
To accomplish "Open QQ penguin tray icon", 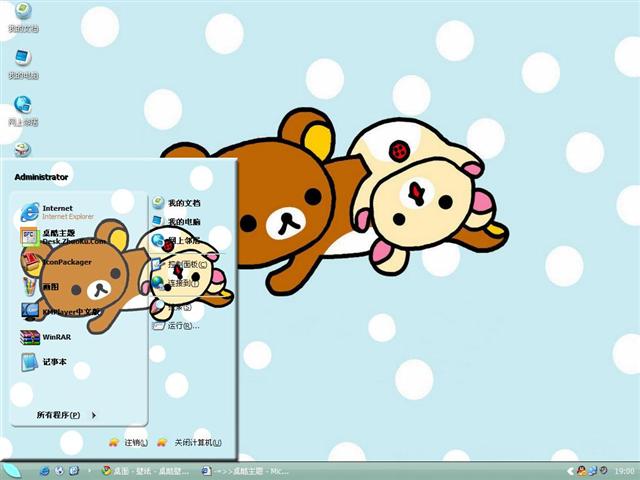I will (581, 471).
